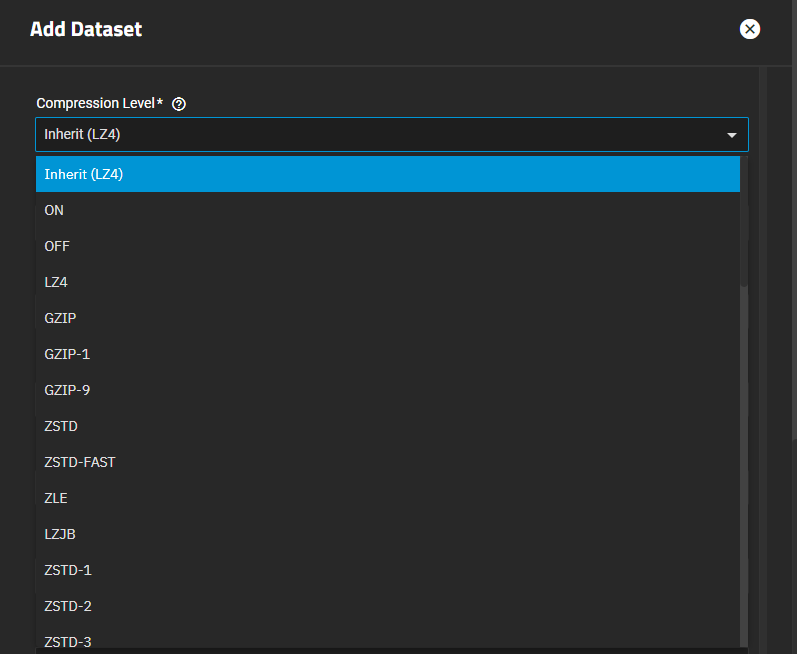Viewport: 797px width, 654px height.
Task: Pick GZIP compression level
Action: pos(388,318)
